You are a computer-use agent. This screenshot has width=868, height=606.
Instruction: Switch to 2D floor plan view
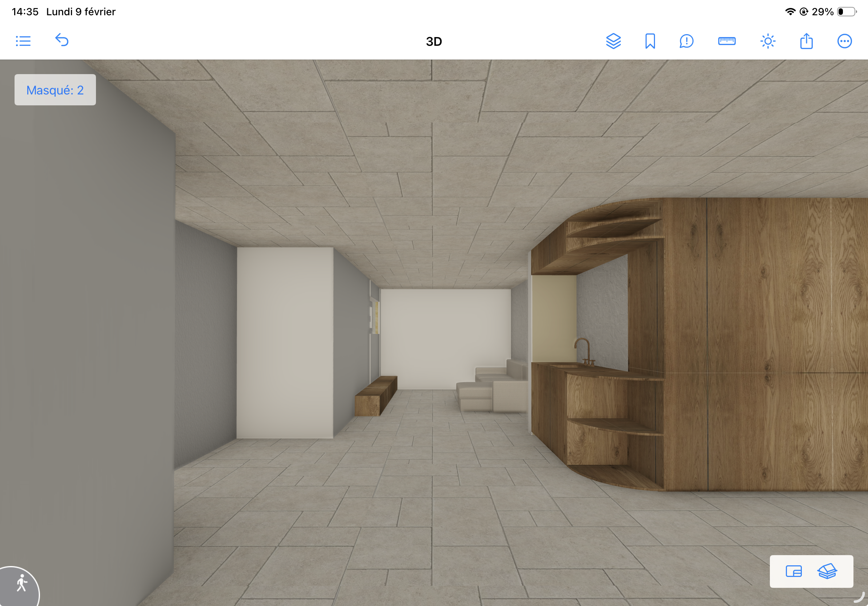tap(793, 571)
